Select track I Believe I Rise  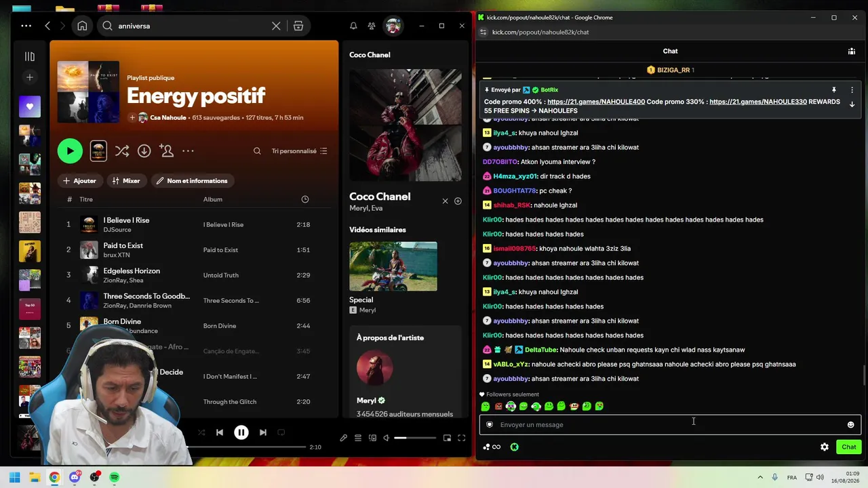pyautogui.click(x=194, y=224)
